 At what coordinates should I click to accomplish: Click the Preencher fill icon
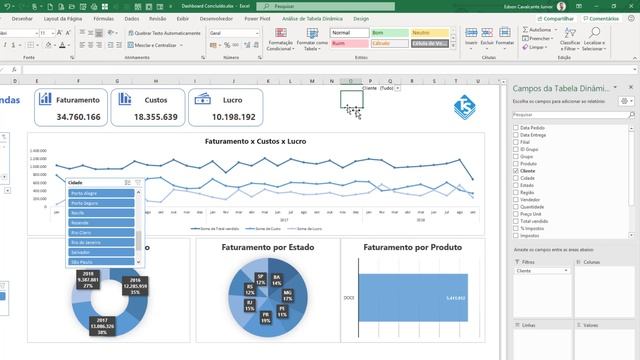(x=525, y=38)
